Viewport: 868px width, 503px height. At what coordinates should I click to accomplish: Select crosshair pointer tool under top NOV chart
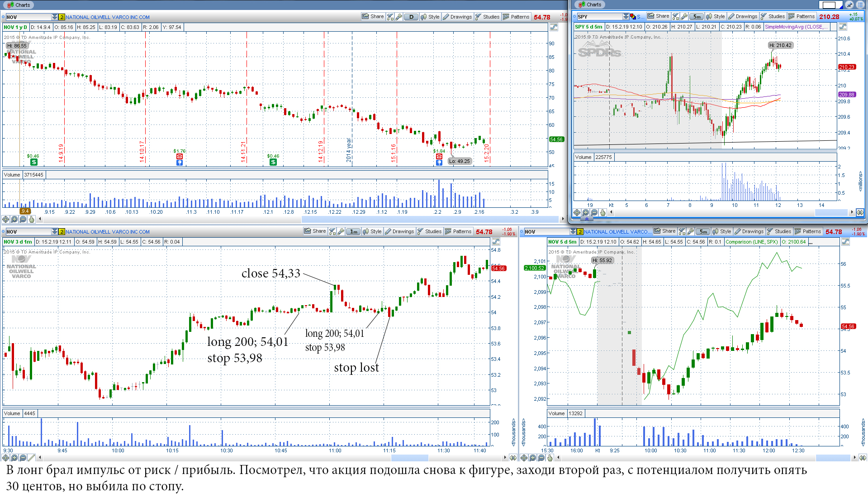pyautogui.click(x=6, y=219)
